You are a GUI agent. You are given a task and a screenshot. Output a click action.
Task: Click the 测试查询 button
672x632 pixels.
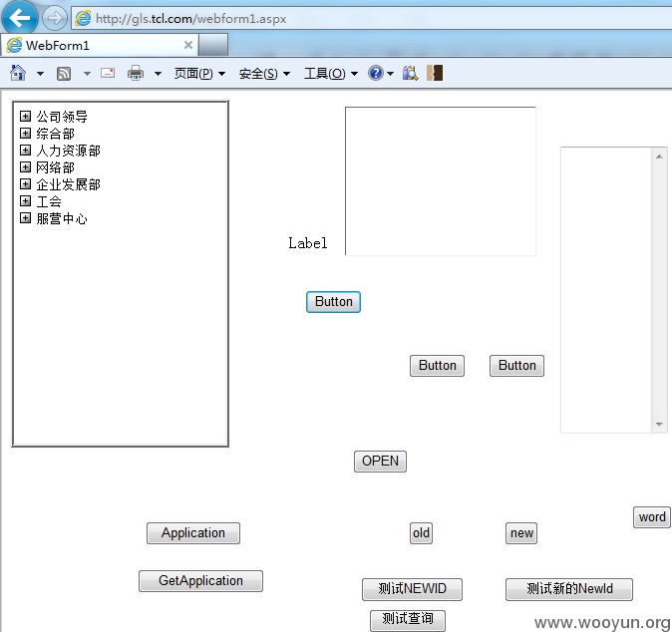click(x=408, y=620)
